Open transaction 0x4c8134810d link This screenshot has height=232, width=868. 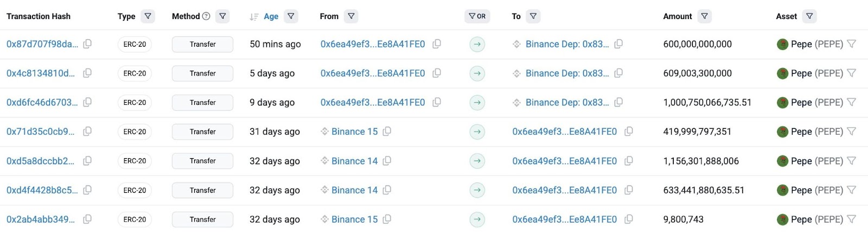click(41, 73)
